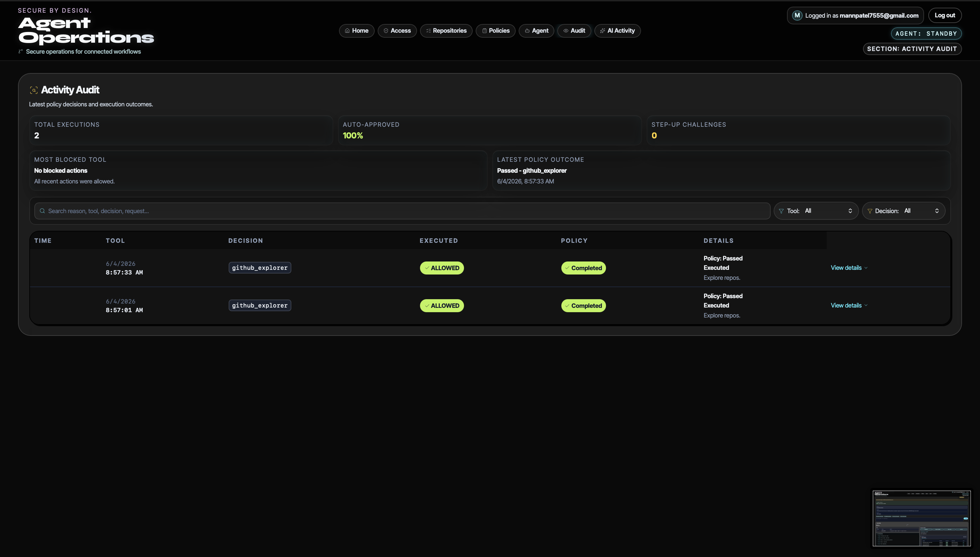Image resolution: width=980 pixels, height=557 pixels.
Task: Click the github_explorer tag in first row
Action: click(260, 268)
